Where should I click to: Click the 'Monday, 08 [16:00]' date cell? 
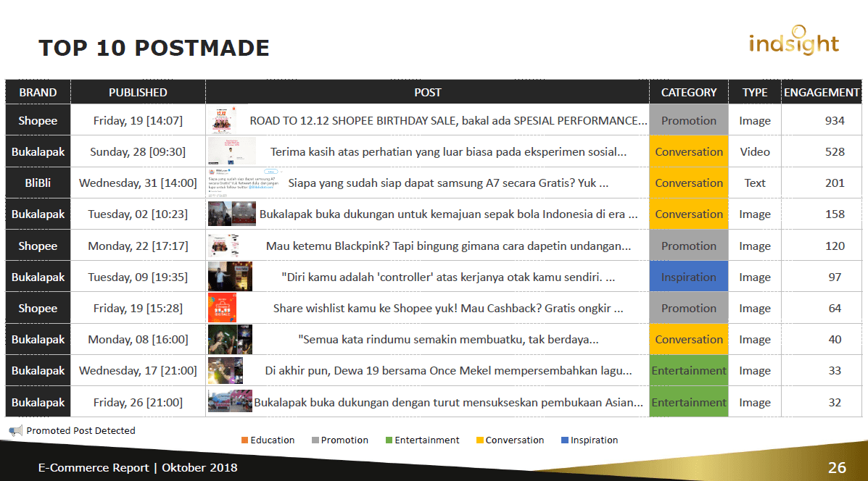click(138, 340)
